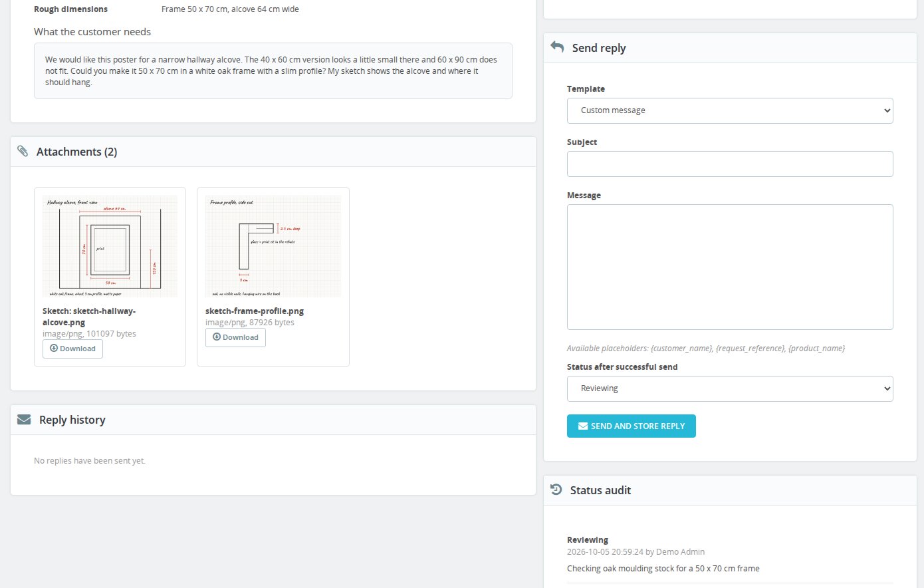
Task: Click download icon under sketch-hallway-alcove.png
Action: [54, 349]
